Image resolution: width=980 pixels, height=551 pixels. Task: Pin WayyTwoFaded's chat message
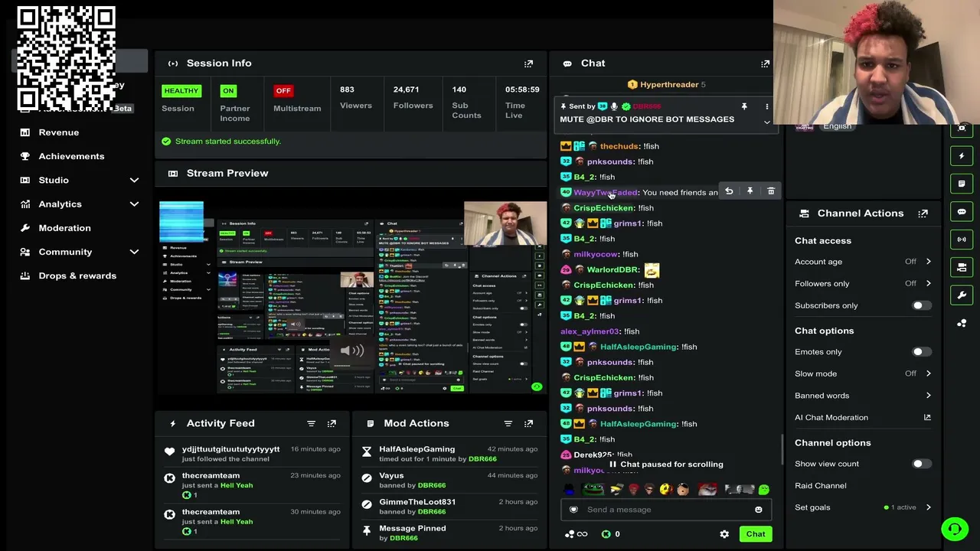[750, 191]
